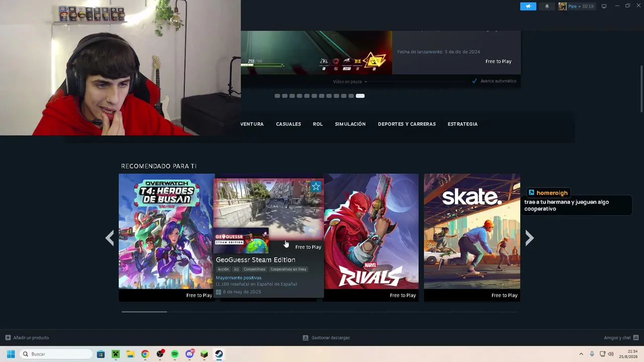Click Añadir un producto plus icon
This screenshot has height=362, width=644.
[x=8, y=338]
